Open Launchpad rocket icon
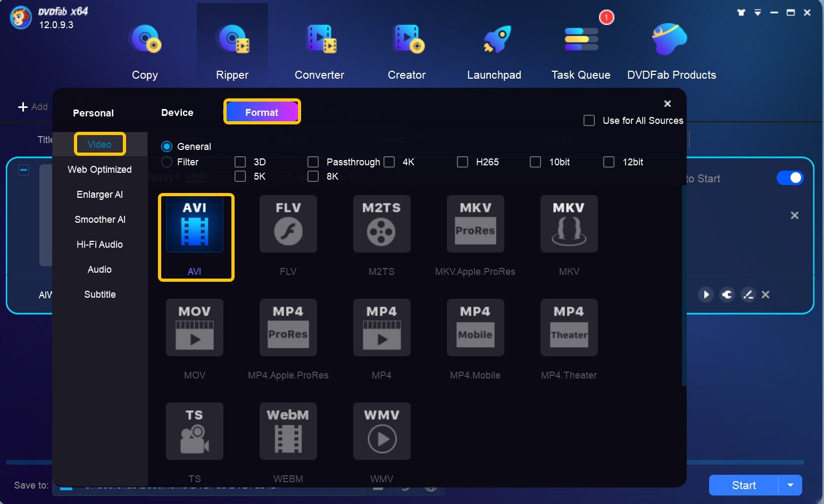The width and height of the screenshot is (824, 504). click(x=496, y=40)
